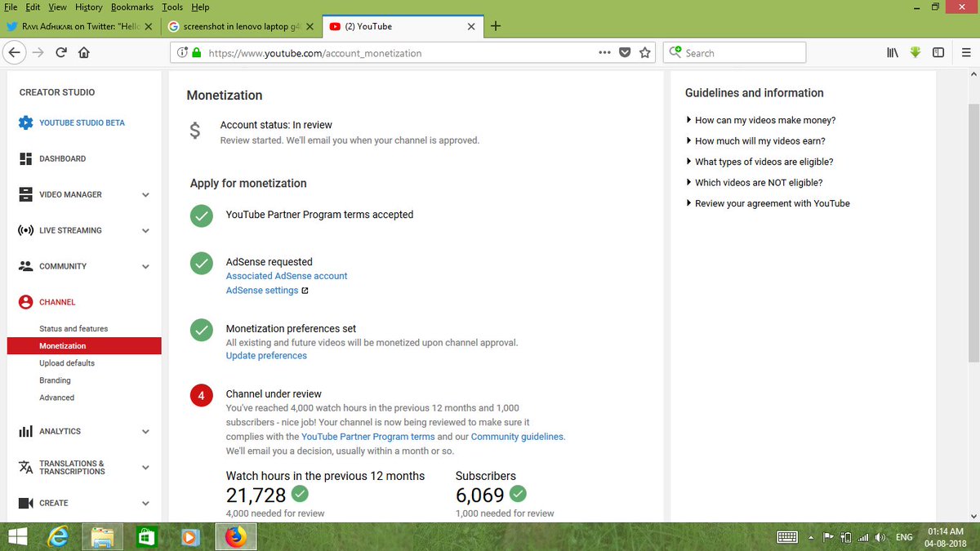This screenshot has width=980, height=551.
Task: Go to the Firefox home page
Action: coord(83,52)
